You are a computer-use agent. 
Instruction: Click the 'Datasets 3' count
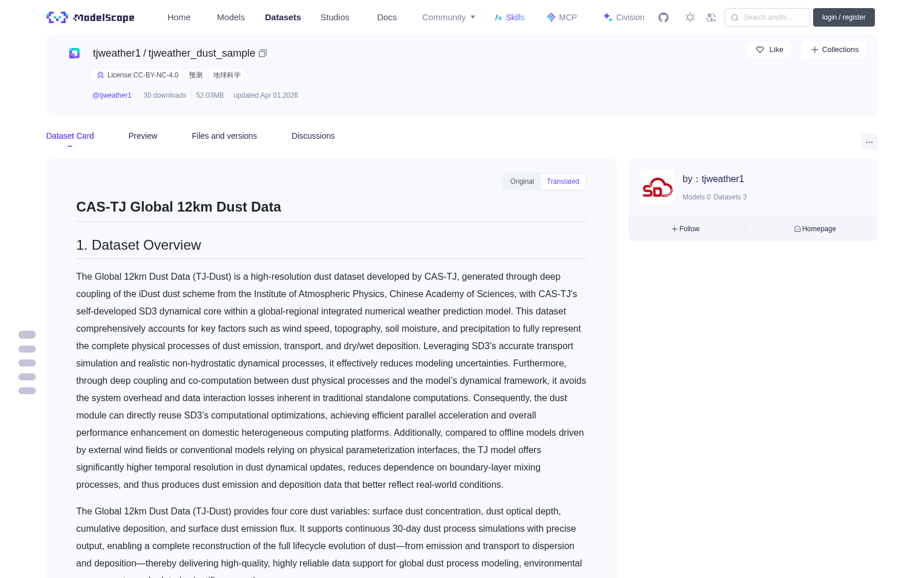pyautogui.click(x=730, y=197)
